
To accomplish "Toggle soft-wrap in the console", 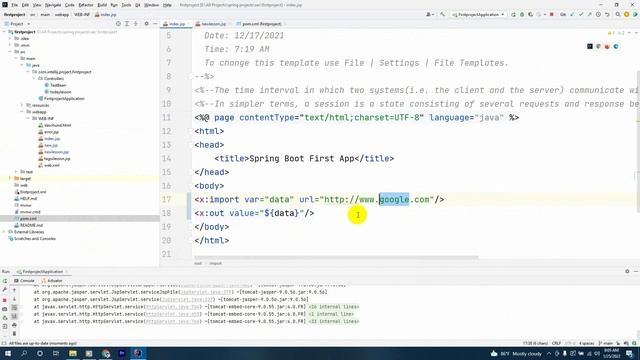I will pyautogui.click(x=14, y=307).
